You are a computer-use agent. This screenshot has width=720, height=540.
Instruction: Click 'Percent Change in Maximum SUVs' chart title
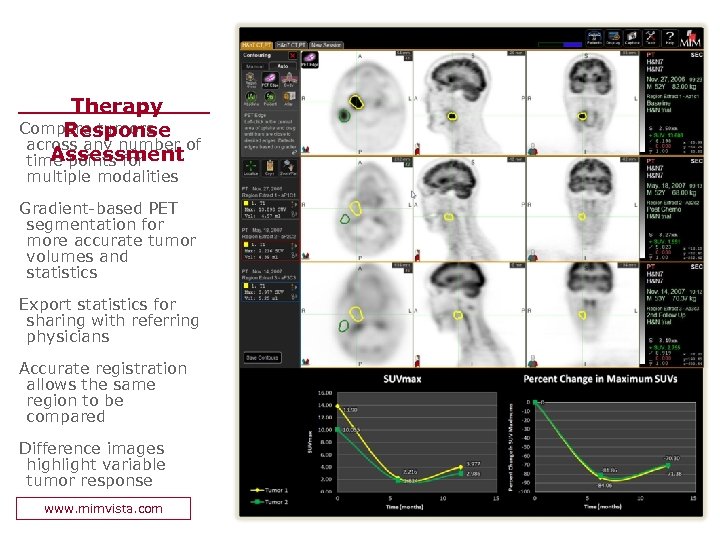pyautogui.click(x=600, y=379)
